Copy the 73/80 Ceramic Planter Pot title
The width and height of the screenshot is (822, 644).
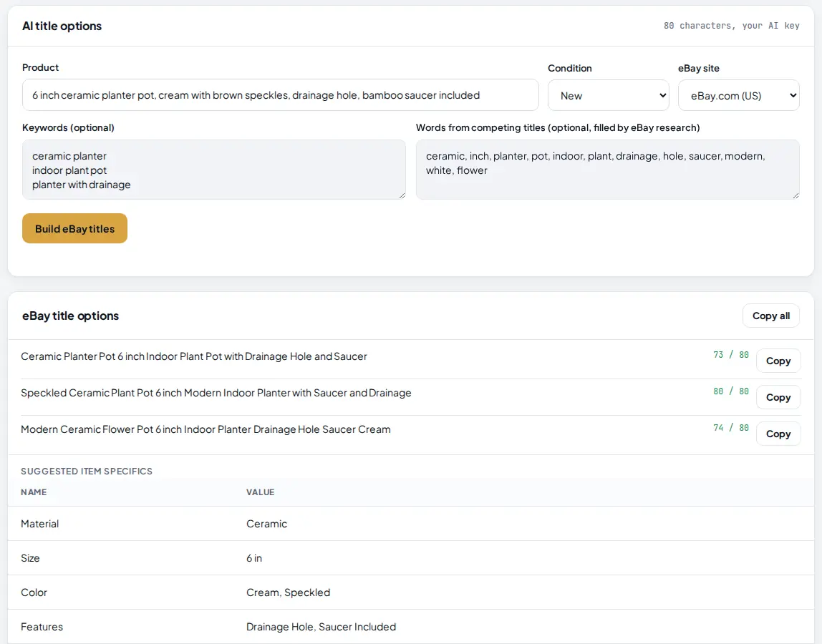[x=778, y=361]
